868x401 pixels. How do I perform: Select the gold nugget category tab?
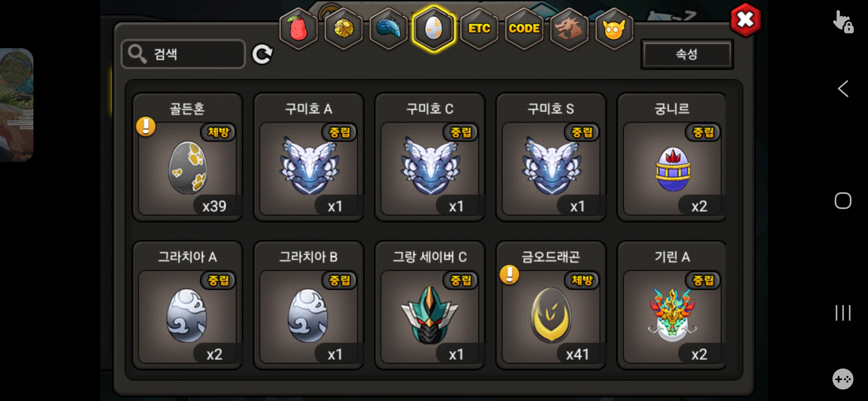(x=343, y=29)
